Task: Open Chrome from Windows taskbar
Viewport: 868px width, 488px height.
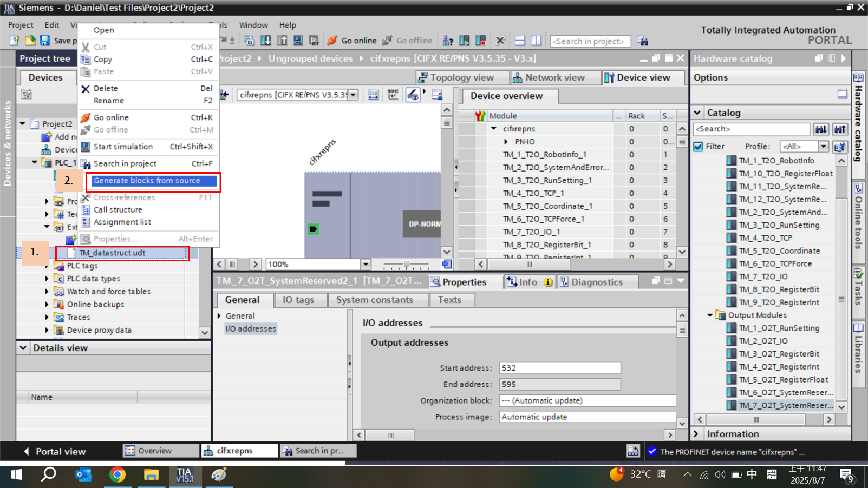Action: click(118, 475)
